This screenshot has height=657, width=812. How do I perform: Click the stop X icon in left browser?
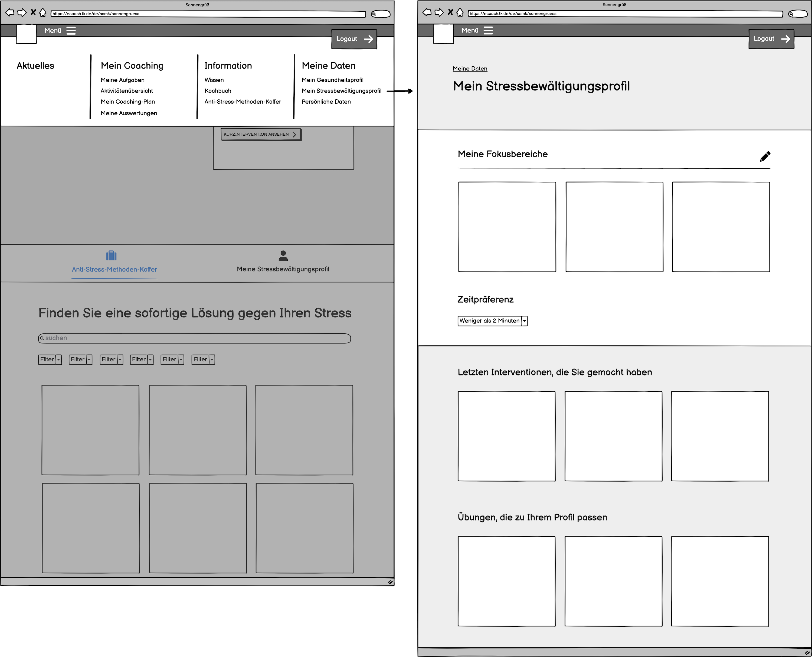click(33, 12)
